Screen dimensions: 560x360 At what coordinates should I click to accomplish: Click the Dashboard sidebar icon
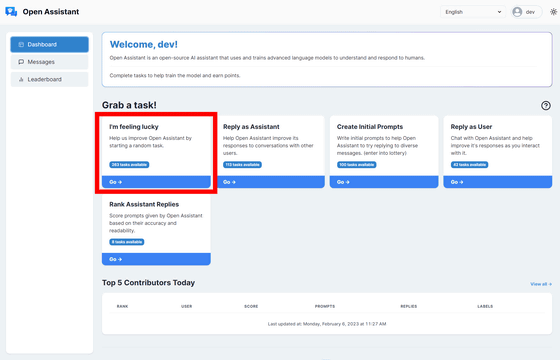click(21, 45)
